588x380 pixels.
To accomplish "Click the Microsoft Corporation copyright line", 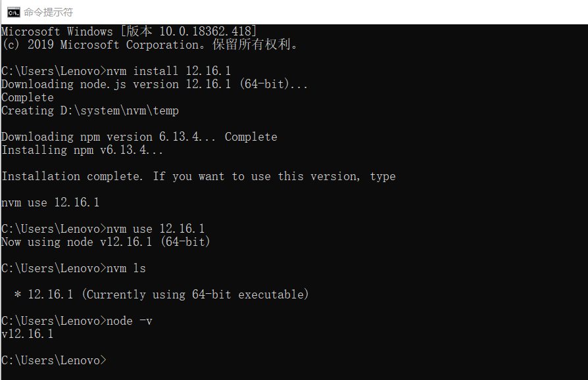I will click(149, 45).
